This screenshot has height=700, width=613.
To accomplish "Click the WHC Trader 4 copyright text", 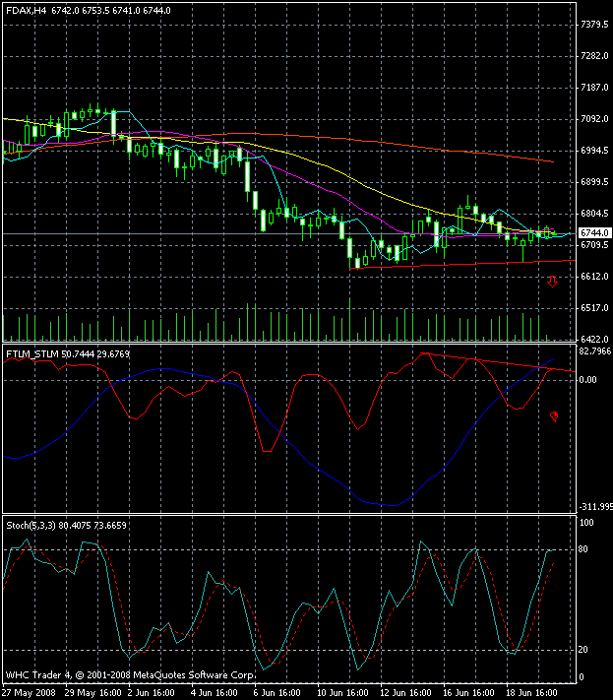I will click(x=132, y=675).
